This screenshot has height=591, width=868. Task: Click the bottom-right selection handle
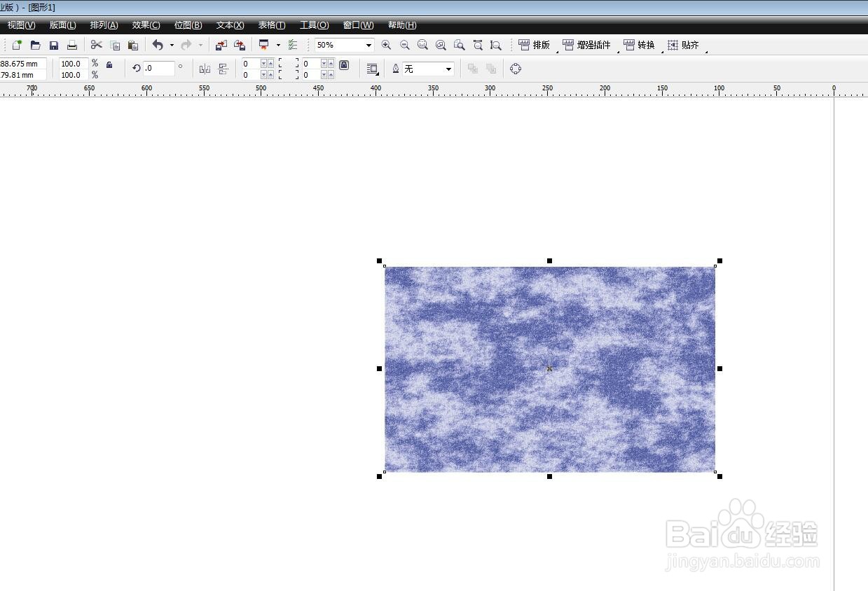coord(719,476)
